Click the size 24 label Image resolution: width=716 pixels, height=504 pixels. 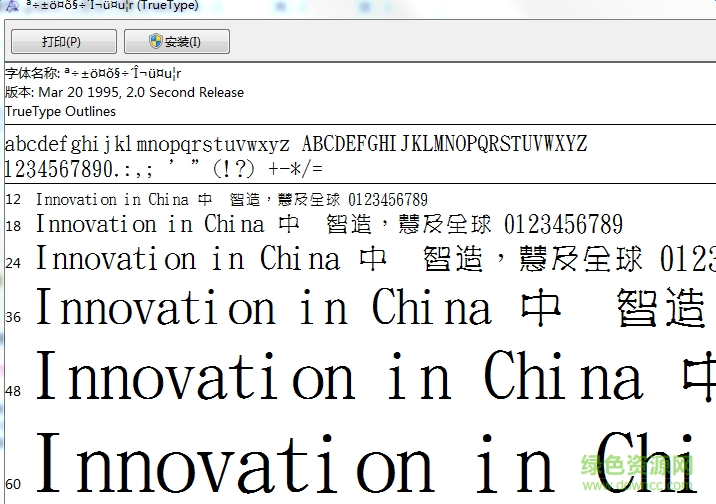13,263
